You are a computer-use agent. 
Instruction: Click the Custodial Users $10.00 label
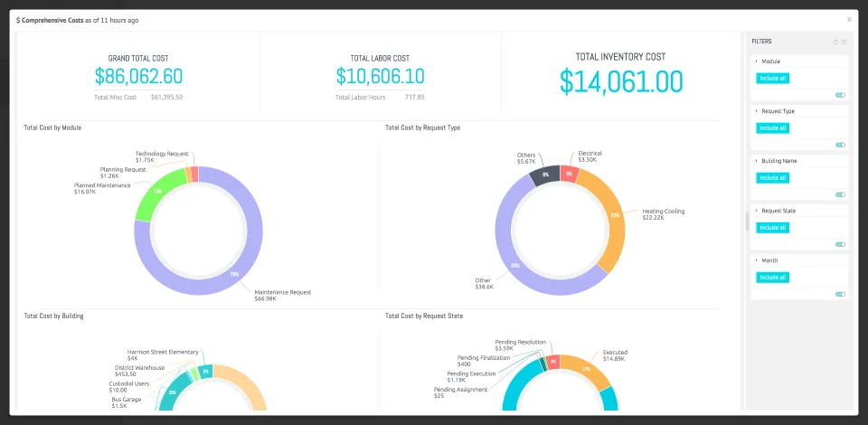click(129, 387)
